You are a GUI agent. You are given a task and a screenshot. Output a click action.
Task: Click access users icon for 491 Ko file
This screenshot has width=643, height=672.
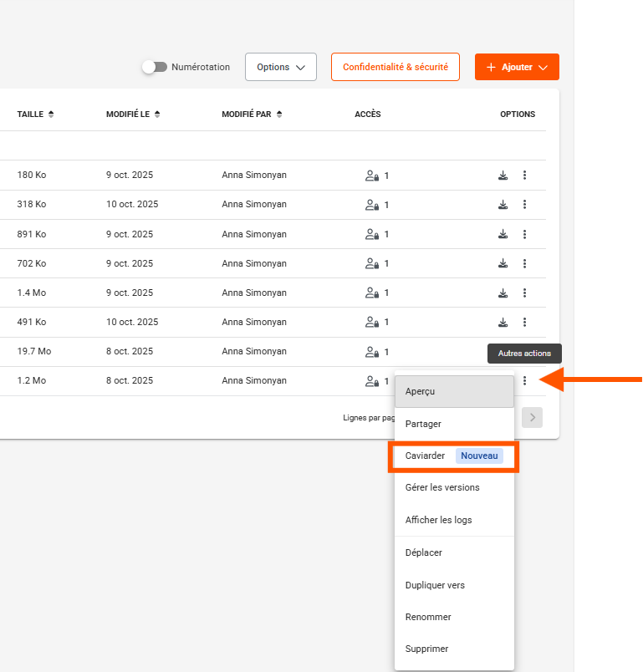pos(372,323)
